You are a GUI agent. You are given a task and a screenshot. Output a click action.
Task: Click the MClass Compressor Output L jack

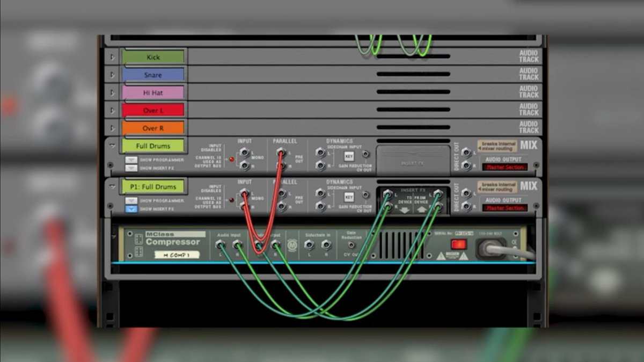click(x=259, y=245)
